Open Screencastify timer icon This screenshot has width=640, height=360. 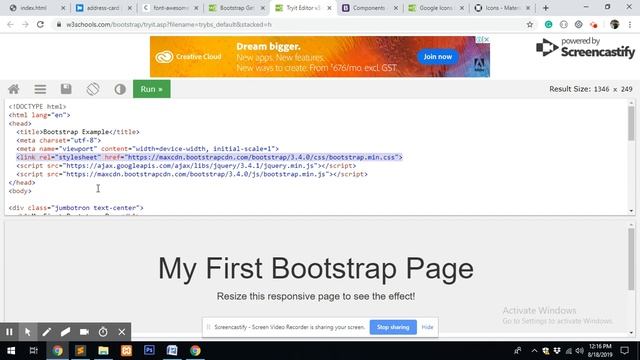(x=103, y=332)
